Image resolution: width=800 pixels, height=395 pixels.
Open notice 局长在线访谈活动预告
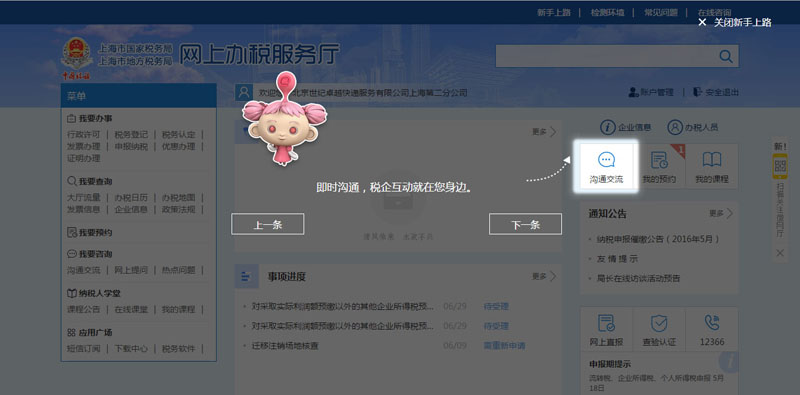638,279
